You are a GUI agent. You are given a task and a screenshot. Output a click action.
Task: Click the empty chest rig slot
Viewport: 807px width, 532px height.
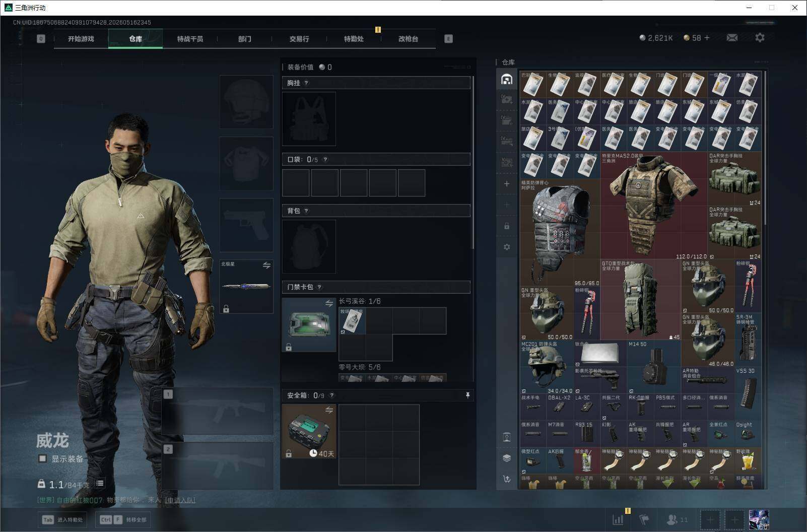click(309, 119)
